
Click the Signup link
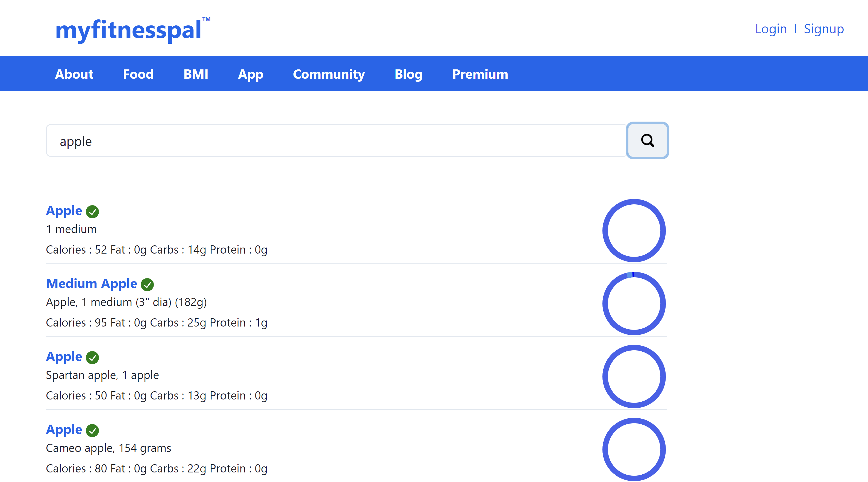pos(824,29)
